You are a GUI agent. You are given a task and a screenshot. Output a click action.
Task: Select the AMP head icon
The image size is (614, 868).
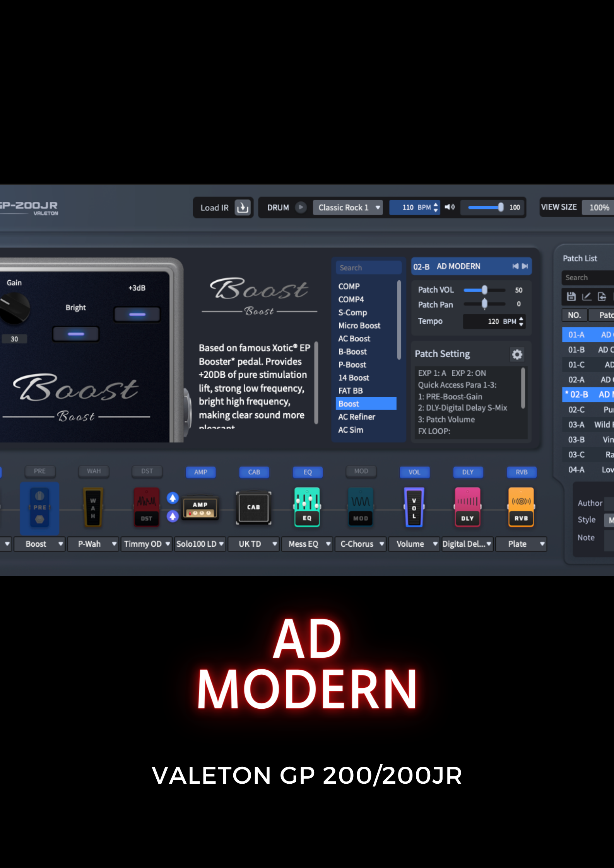[200, 508]
